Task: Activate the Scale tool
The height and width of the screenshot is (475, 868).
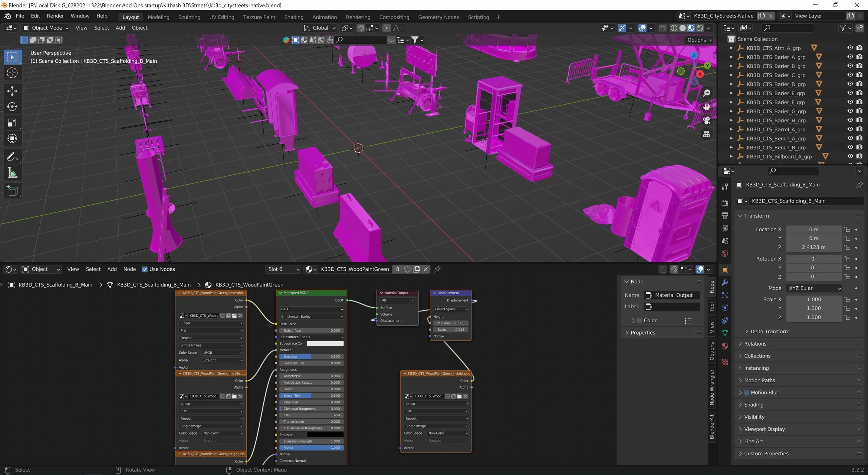Action: [x=12, y=123]
